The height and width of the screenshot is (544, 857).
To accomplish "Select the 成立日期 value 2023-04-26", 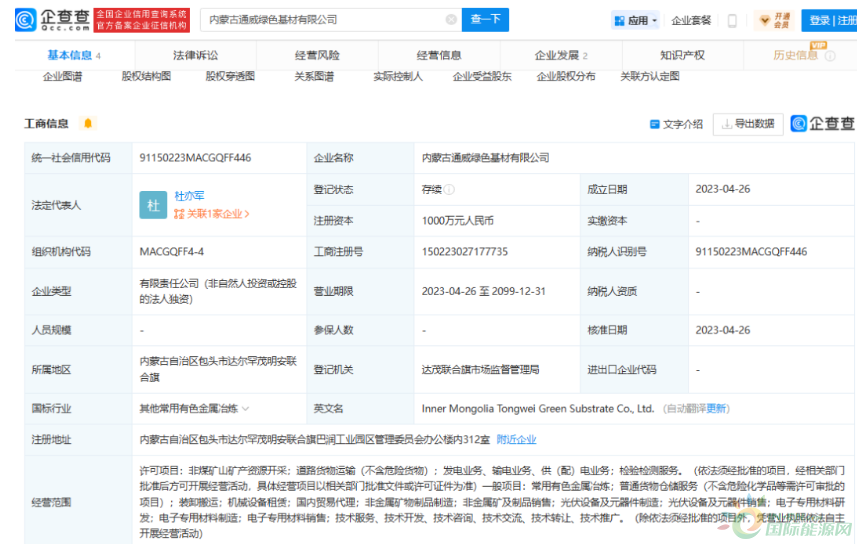I will click(x=723, y=189).
